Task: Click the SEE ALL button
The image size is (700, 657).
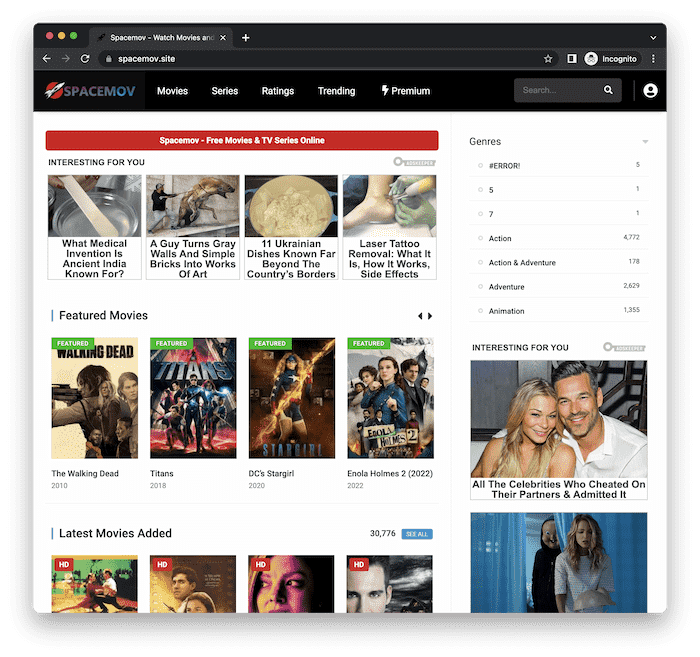Action: [x=417, y=534]
